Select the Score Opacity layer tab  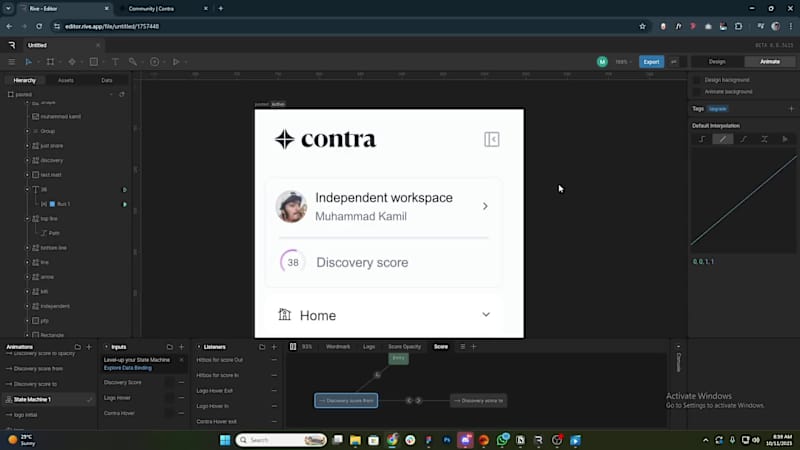point(405,346)
